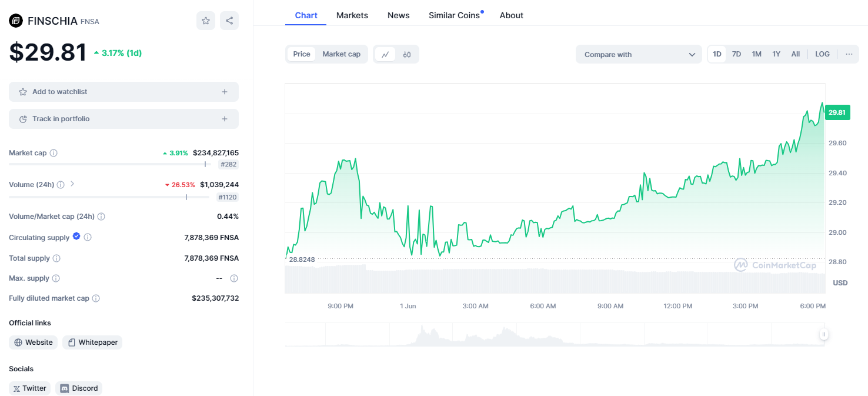
Task: Click info icon next to Market cap
Action: [54, 153]
